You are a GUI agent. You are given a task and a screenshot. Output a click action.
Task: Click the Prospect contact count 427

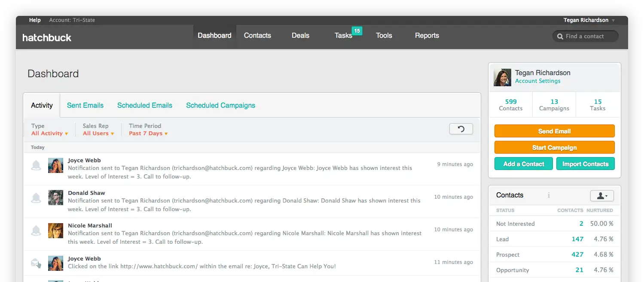(x=577, y=255)
